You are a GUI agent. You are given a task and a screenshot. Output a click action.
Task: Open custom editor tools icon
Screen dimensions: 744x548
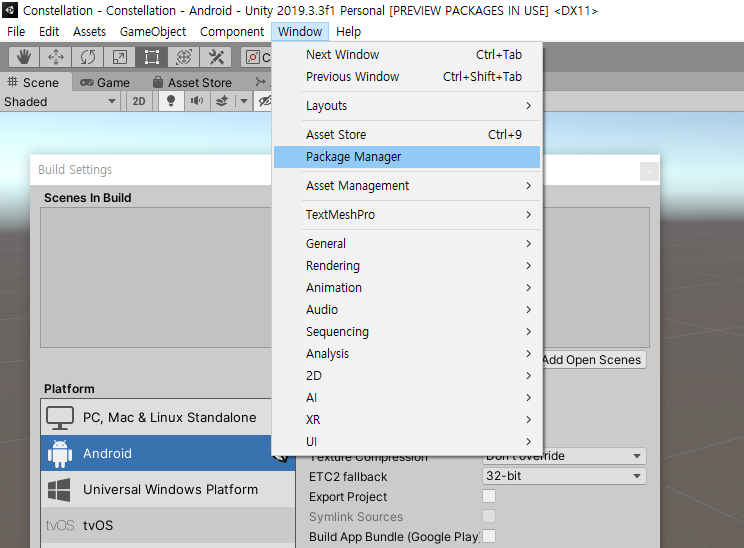216,57
